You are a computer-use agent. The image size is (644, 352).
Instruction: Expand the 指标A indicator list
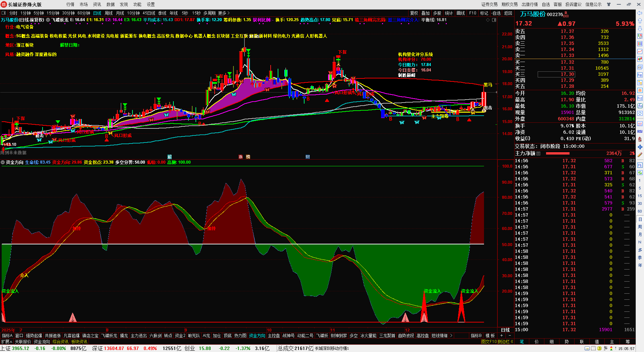click(7, 336)
